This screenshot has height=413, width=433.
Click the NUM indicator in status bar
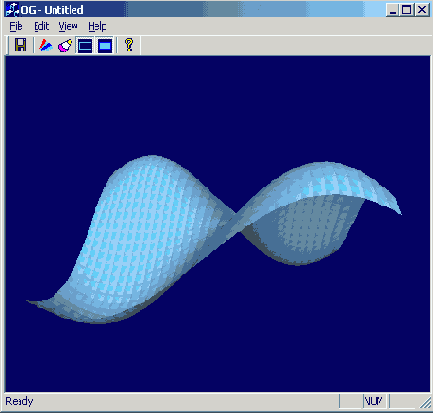coord(373,401)
